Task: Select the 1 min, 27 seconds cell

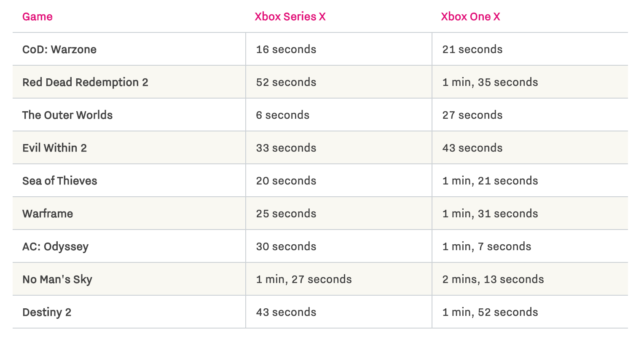Action: [304, 280]
